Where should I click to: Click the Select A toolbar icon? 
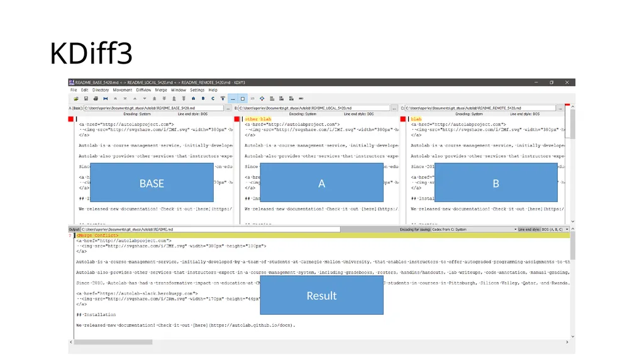click(x=194, y=99)
